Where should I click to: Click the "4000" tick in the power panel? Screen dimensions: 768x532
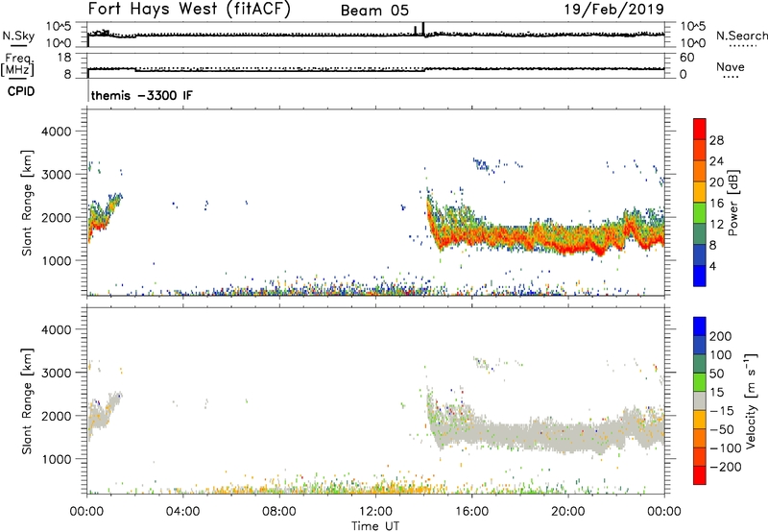(56, 132)
